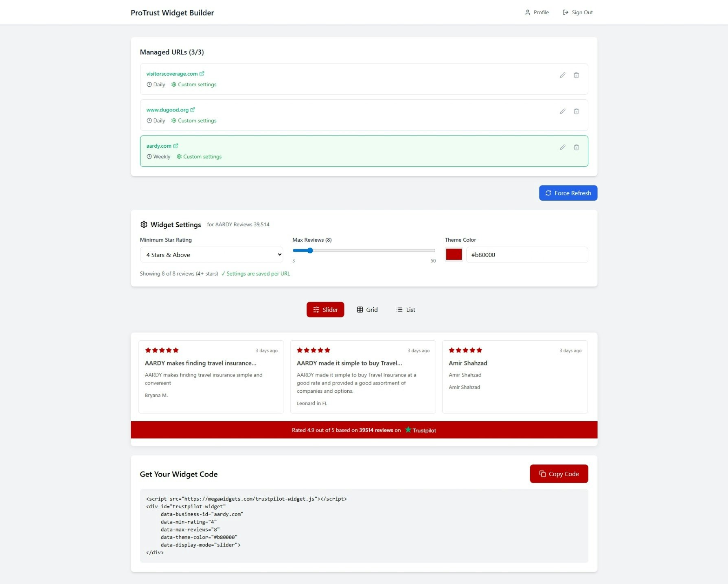
Task: Click the edit pencil for visitorscoverage.com
Action: (x=562, y=75)
